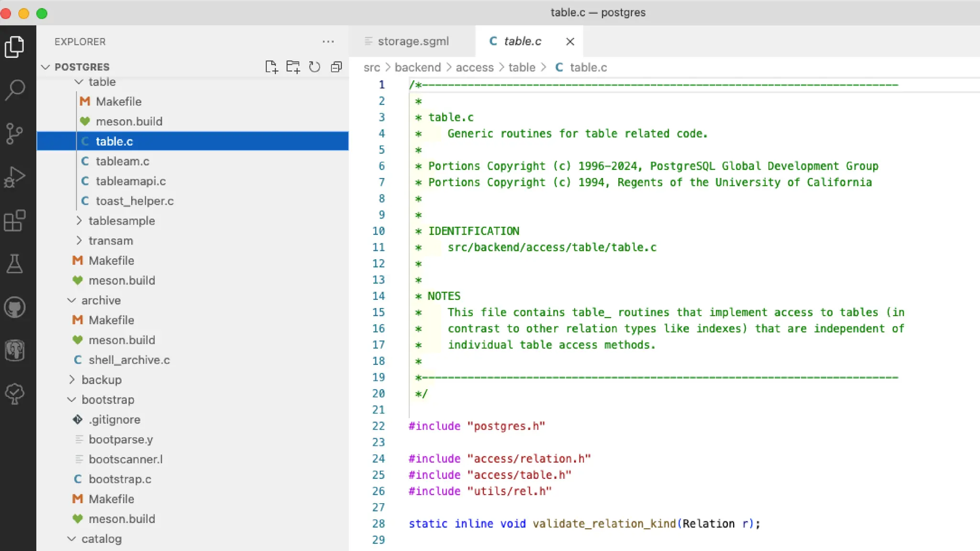
Task: Refresh the Explorer file tree
Action: 314,67
